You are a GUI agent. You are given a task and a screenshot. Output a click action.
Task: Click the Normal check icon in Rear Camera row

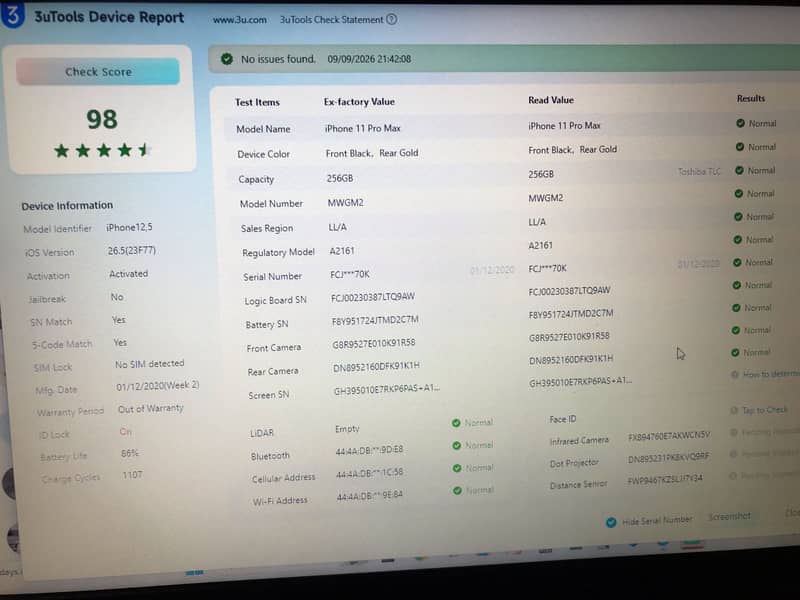click(735, 352)
